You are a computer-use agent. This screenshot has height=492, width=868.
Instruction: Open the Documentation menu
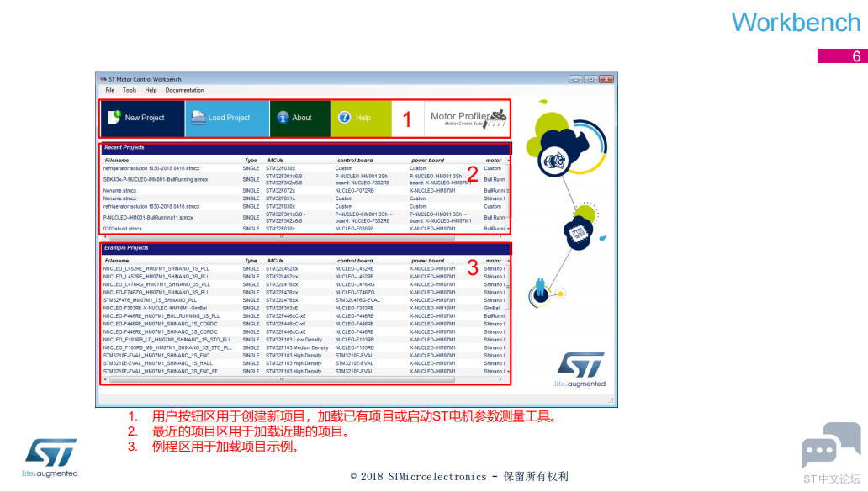(184, 90)
